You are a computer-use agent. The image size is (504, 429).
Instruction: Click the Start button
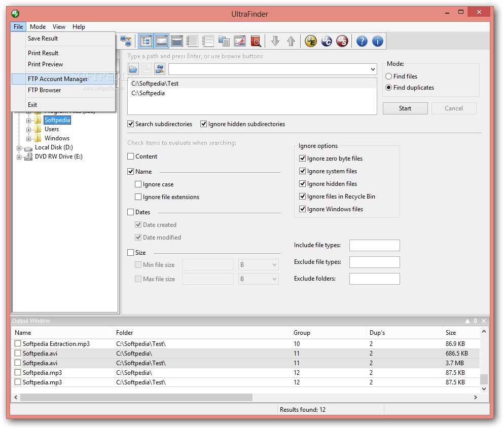point(405,108)
